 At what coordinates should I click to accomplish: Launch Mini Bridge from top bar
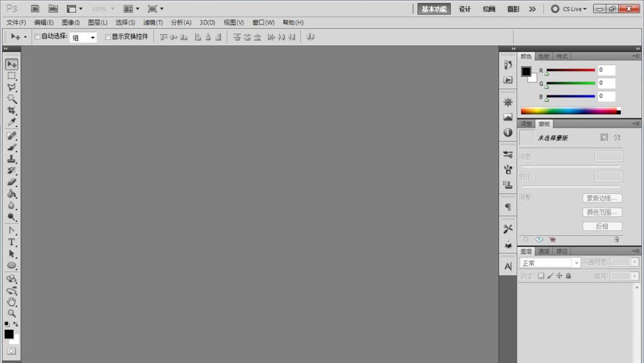53,8
